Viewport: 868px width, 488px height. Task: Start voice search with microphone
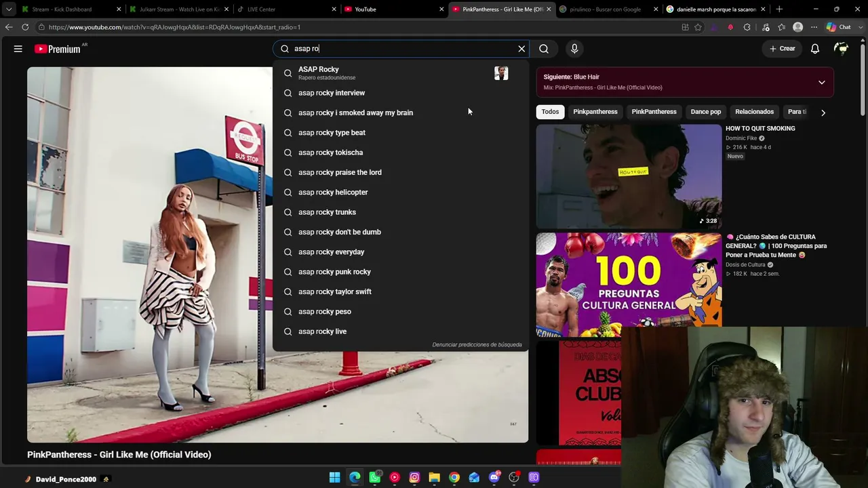[x=574, y=49]
